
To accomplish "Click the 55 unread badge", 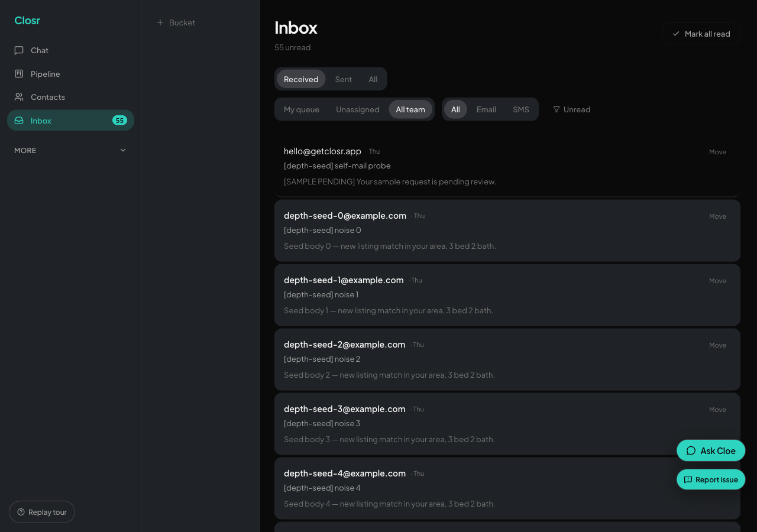I will pos(119,121).
